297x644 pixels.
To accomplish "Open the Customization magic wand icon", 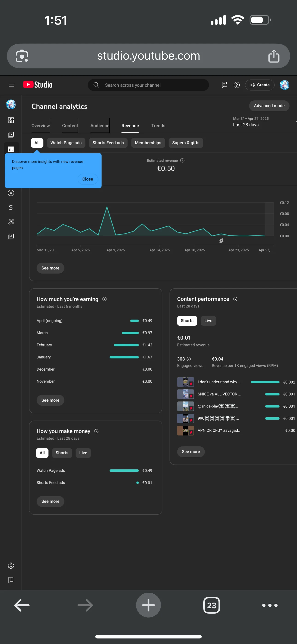I will tap(11, 222).
